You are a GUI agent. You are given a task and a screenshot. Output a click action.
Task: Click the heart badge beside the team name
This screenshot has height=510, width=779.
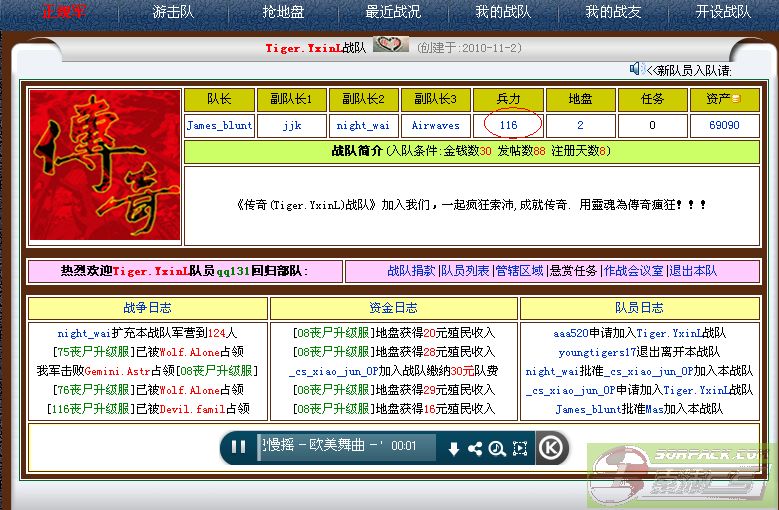391,45
